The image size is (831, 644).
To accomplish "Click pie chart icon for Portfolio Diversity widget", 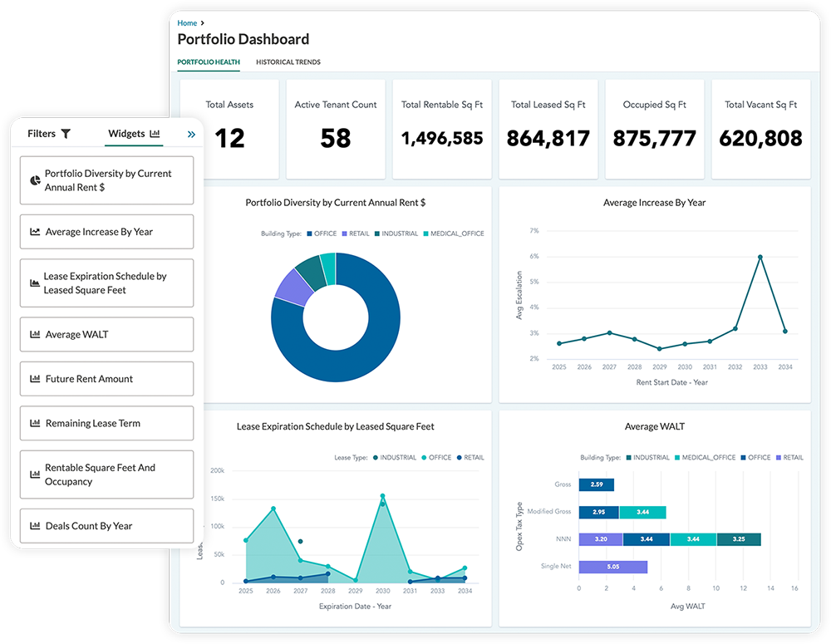I will (35, 180).
